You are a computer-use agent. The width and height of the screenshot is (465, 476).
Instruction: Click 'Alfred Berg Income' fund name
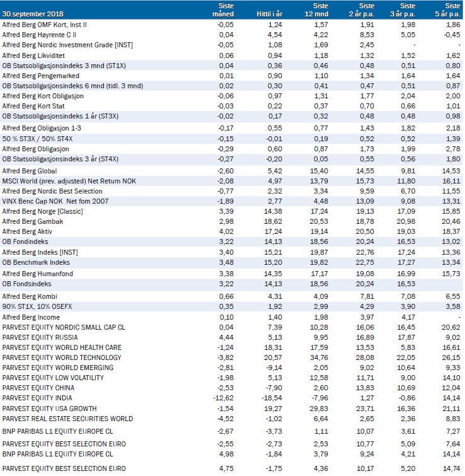click(x=31, y=317)
